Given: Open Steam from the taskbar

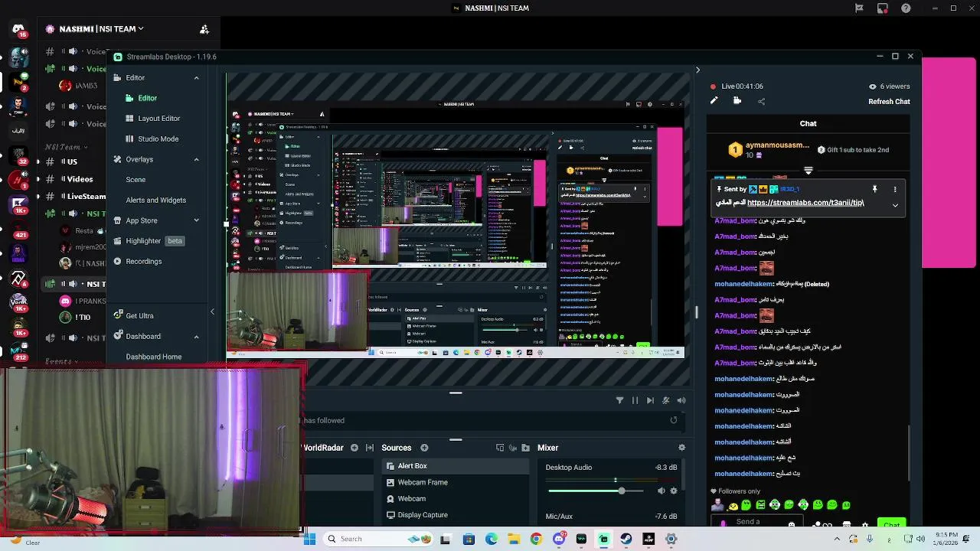Looking at the screenshot, I should tap(626, 539).
